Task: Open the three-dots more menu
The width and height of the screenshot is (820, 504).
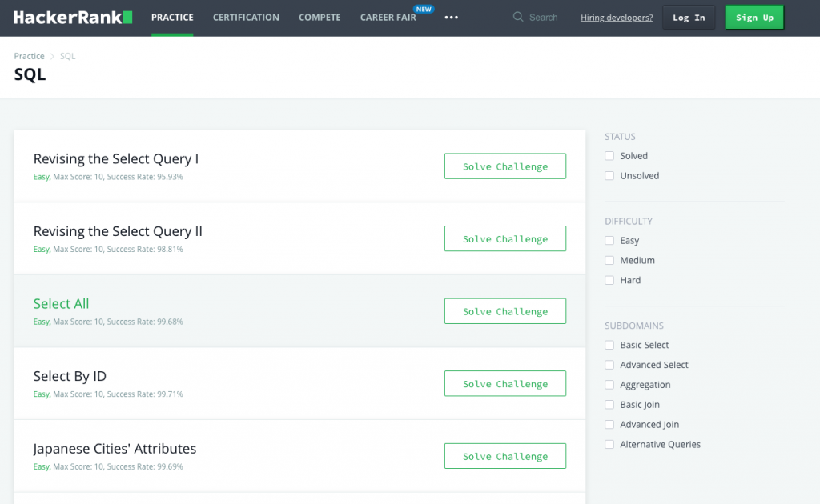Action: [451, 18]
